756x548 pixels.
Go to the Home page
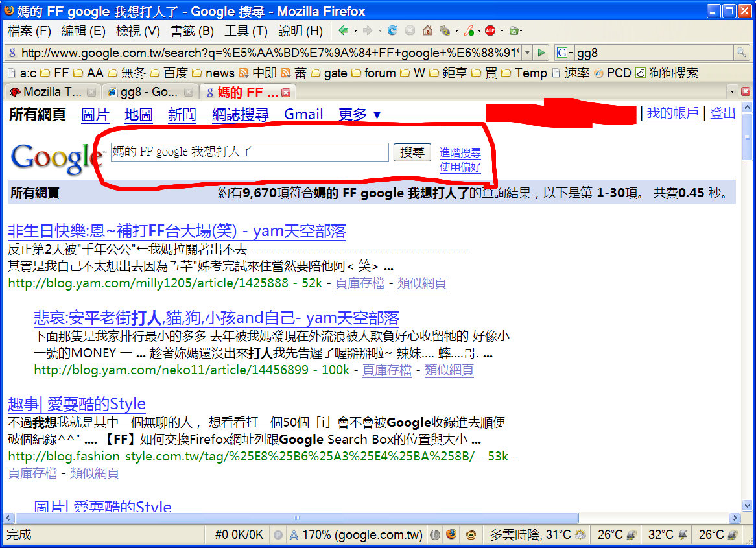click(427, 31)
